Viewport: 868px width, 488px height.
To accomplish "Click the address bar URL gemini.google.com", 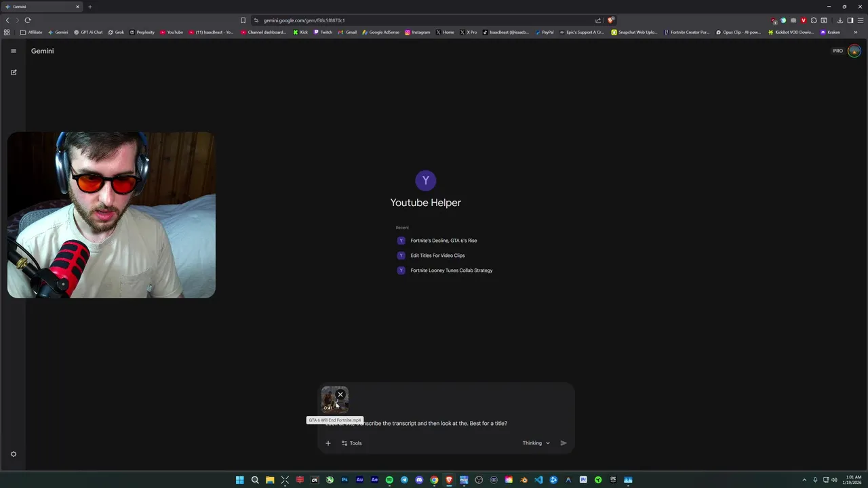I will [x=304, y=20].
